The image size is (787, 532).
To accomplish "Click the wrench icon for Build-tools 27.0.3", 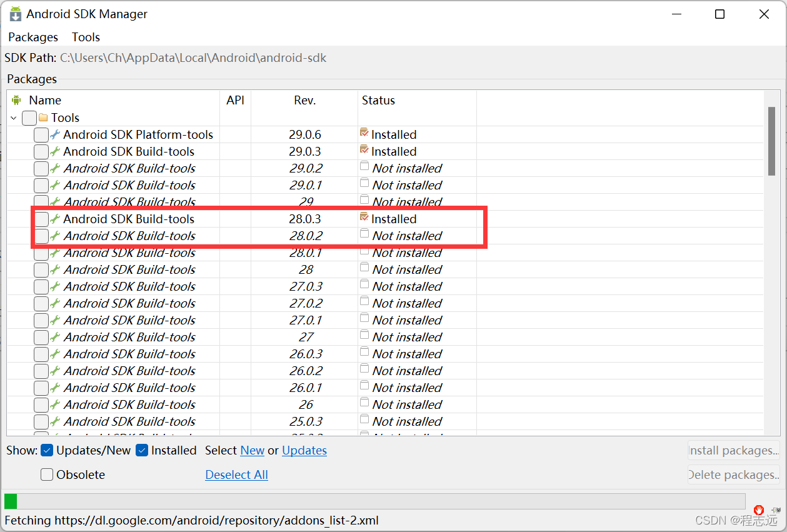I will [x=55, y=286].
